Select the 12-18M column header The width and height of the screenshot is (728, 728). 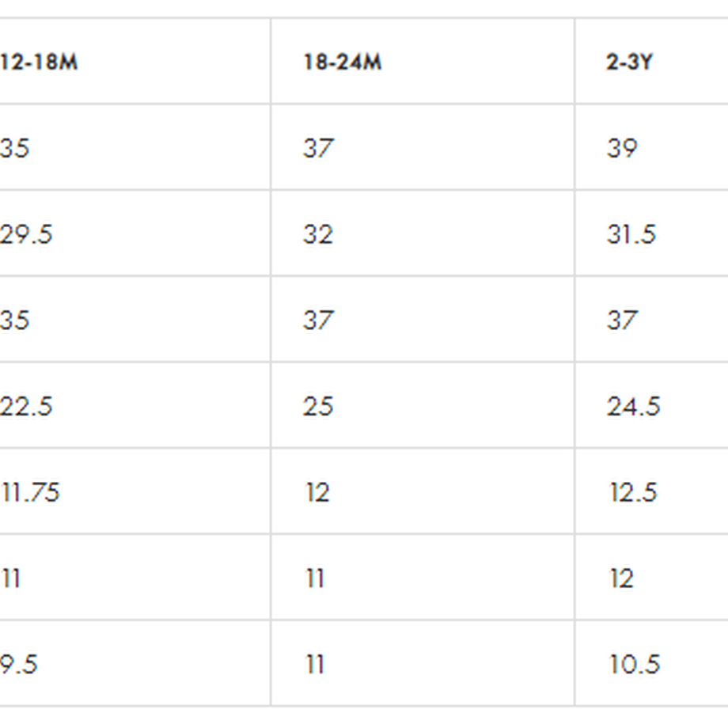[39, 62]
